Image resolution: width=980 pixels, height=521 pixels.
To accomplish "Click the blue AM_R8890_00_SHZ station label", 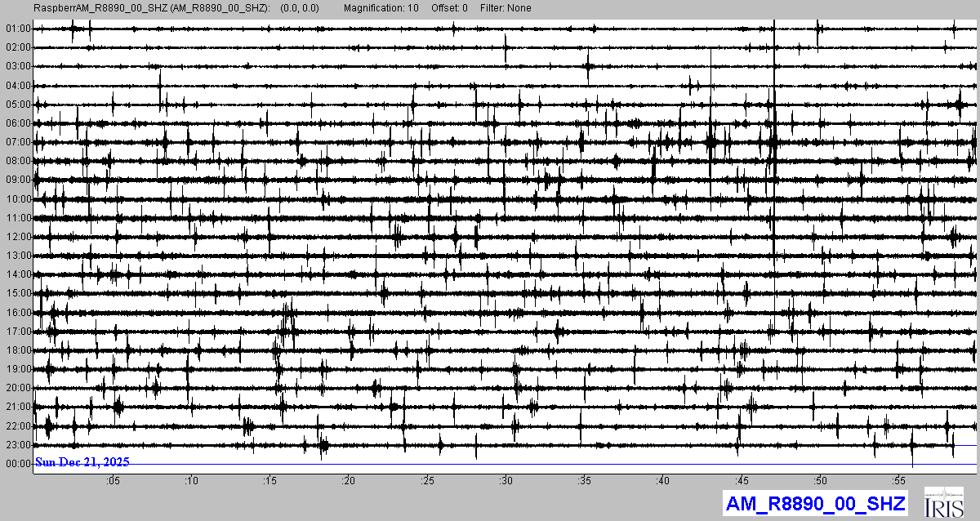I will click(x=814, y=503).
